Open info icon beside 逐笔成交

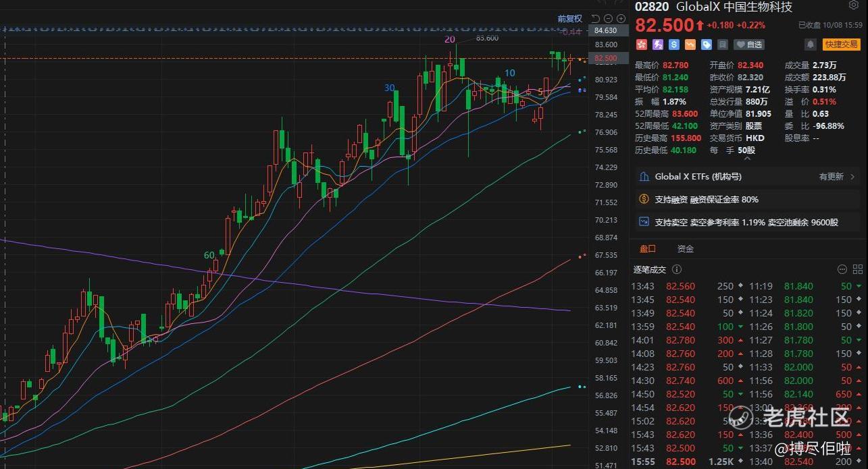click(x=677, y=269)
